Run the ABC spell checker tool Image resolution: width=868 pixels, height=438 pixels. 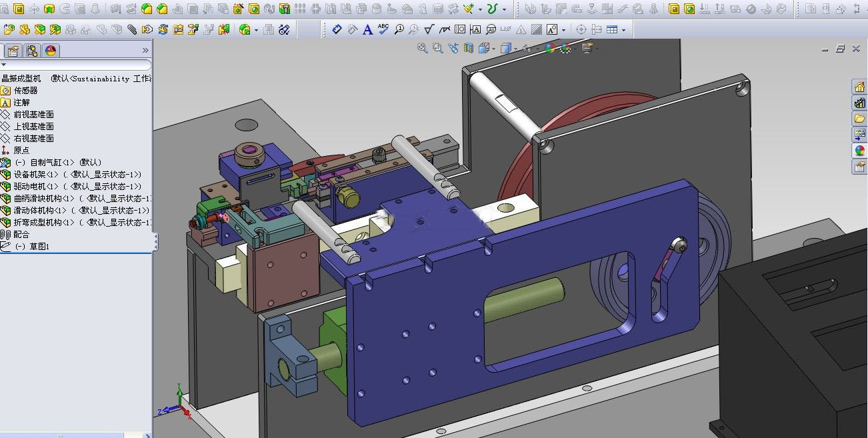click(x=383, y=29)
